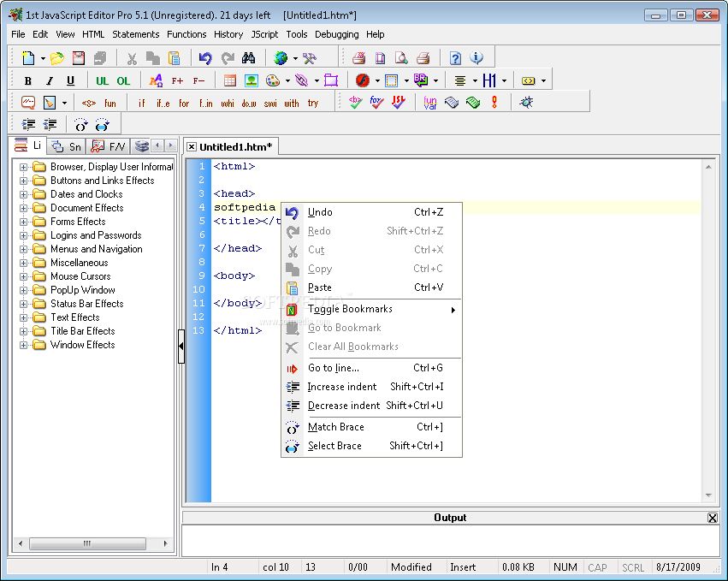Click the open file folder icon
Viewport: 728px width, 581px height.
click(x=56, y=58)
